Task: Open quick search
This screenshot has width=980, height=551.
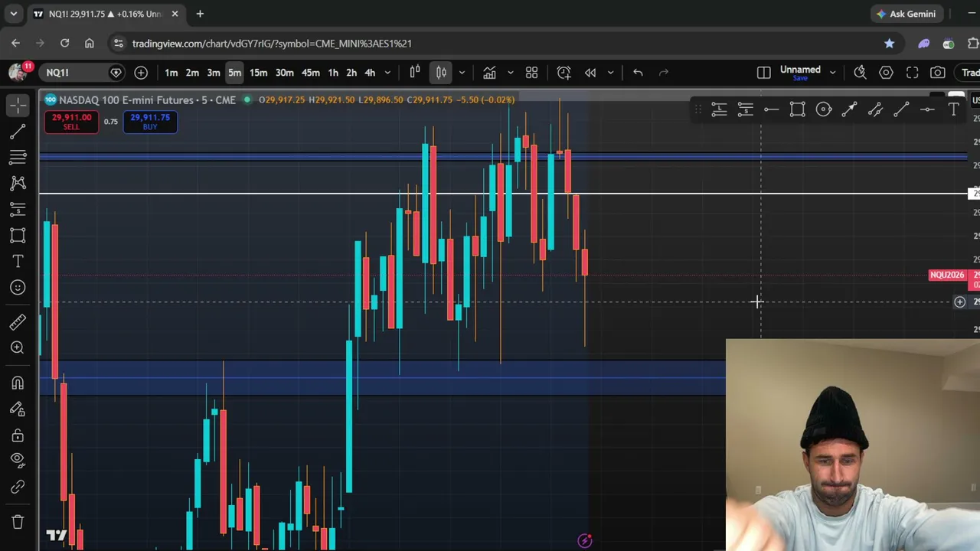Action: coord(860,73)
